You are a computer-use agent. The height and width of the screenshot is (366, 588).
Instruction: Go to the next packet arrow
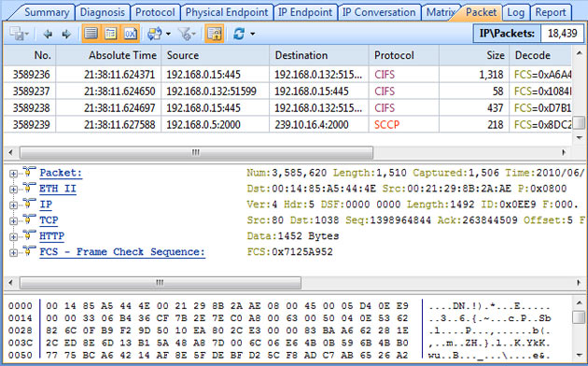tap(66, 35)
